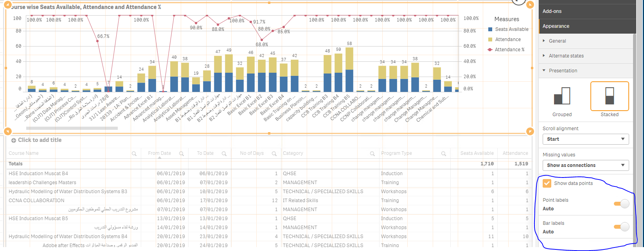Click IT Related Skills category cell
This screenshot has height=251, width=644.
pyautogui.click(x=300, y=201)
